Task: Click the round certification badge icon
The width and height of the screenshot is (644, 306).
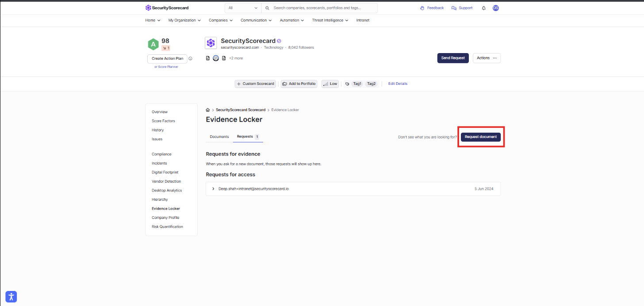Action: coord(216,58)
